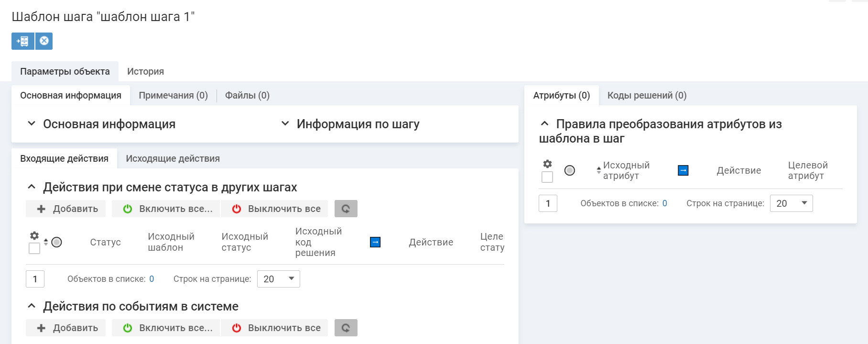Click blue arrow column icon in attributes table
This screenshot has width=868, height=344.
coord(683,170)
